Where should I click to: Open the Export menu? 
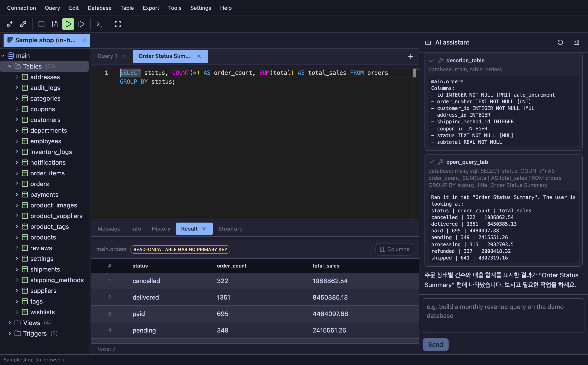(151, 8)
